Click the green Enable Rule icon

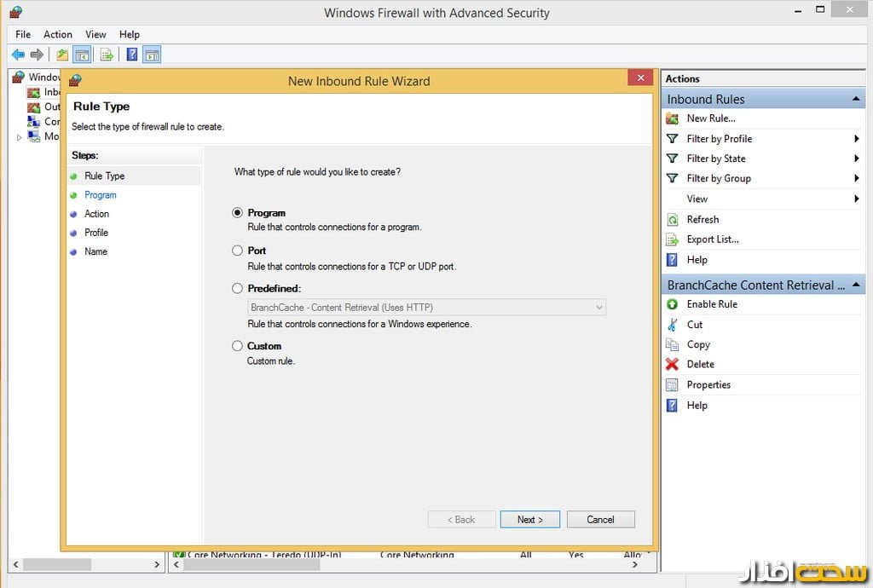(x=672, y=304)
